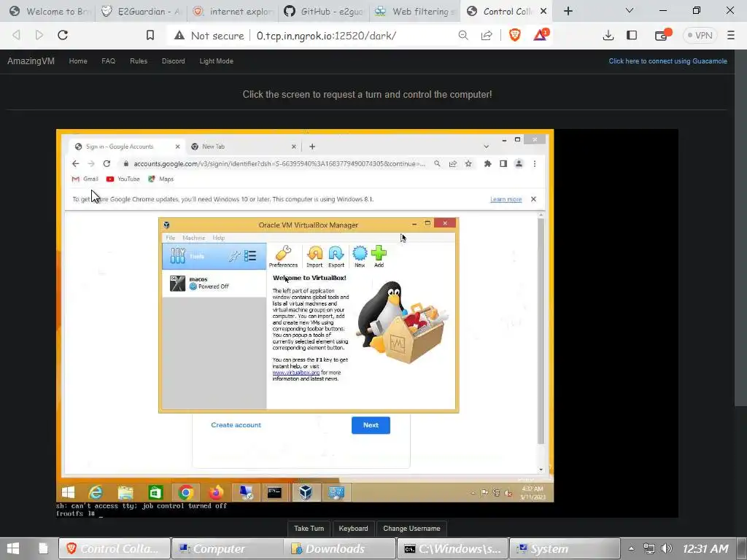The height and width of the screenshot is (560, 747).
Task: Click Create account on Google sign-in
Action: click(x=236, y=425)
